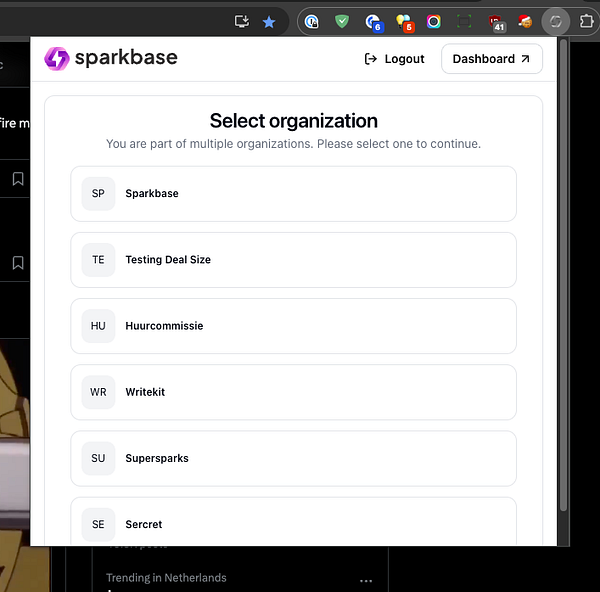
Task: Select the Testing Deal Size organization
Action: click(293, 260)
